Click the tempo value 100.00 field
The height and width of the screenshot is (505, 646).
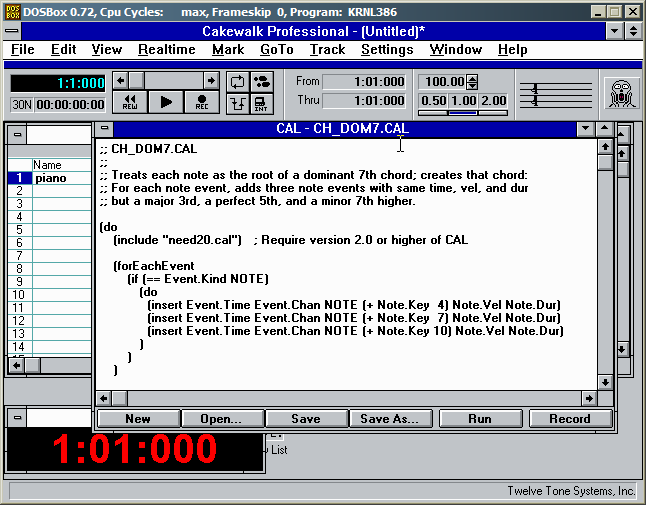[443, 82]
